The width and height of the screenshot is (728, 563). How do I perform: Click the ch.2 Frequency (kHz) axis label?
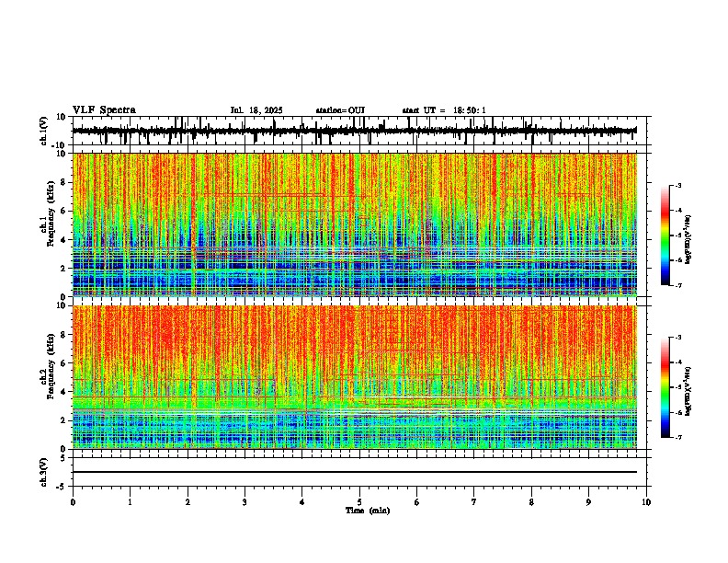(48, 366)
